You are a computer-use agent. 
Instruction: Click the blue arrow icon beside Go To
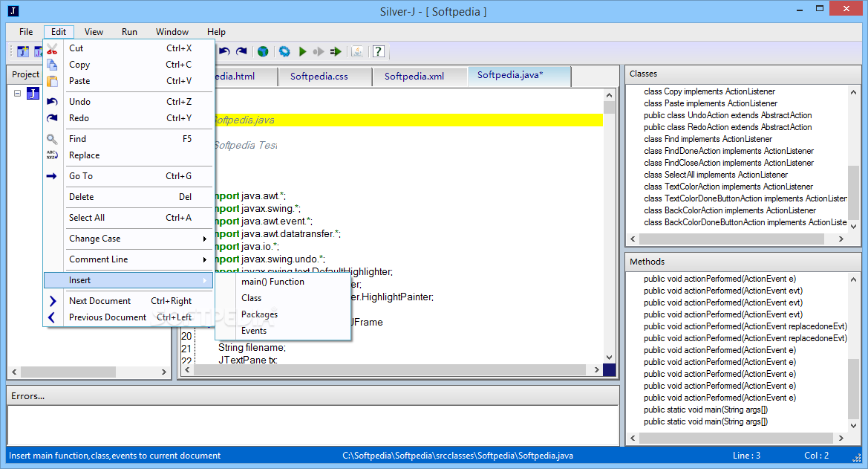click(x=51, y=176)
